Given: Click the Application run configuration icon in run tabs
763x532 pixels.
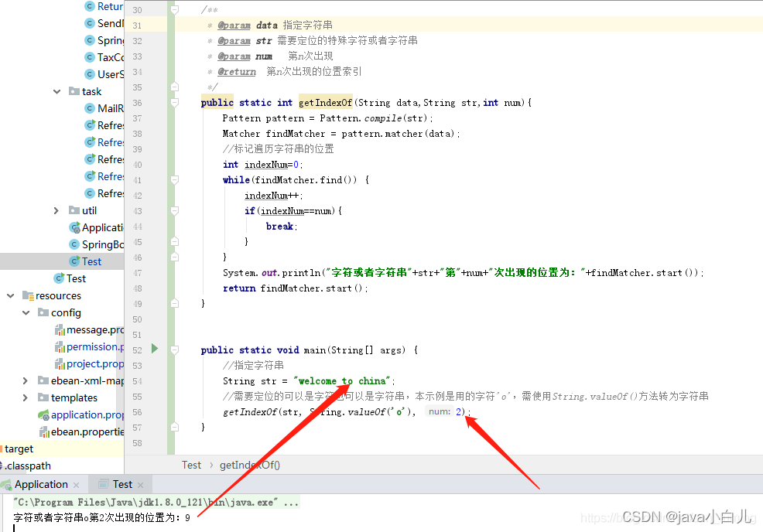Looking at the screenshot, I should click(x=6, y=485).
